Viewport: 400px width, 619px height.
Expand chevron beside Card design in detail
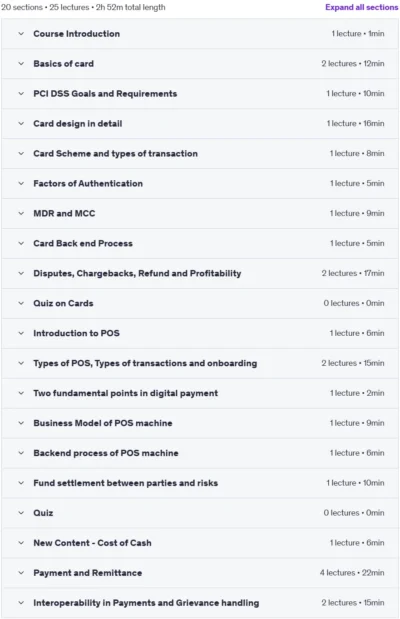coord(21,124)
